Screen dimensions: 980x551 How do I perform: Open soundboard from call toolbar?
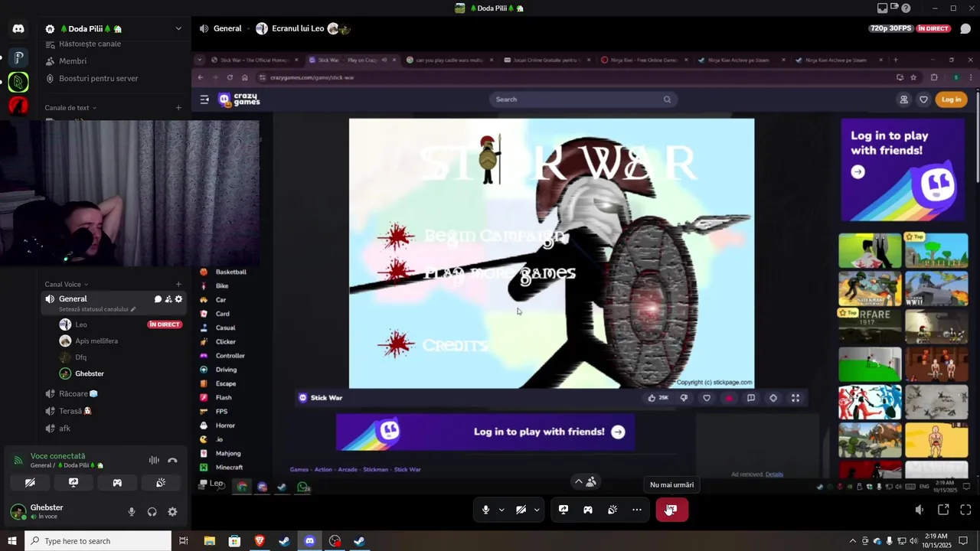[x=612, y=510]
